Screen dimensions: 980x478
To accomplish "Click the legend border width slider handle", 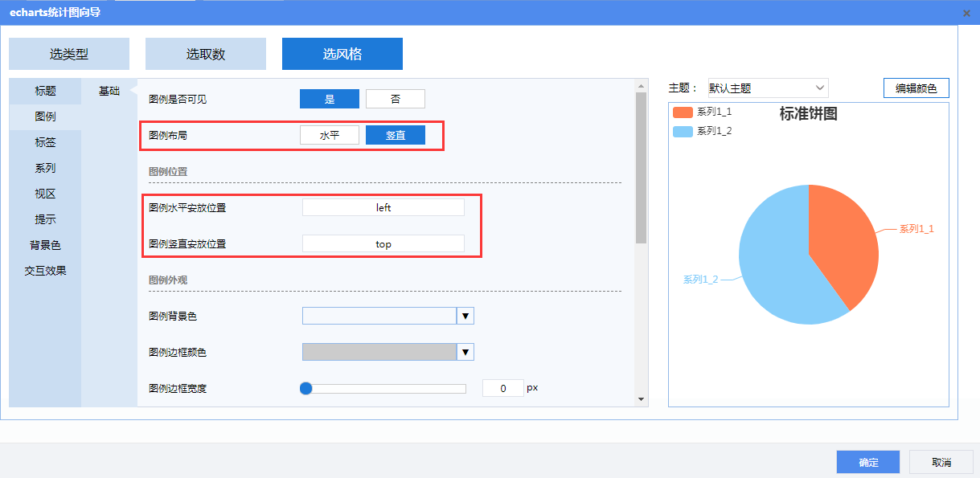I will point(305,389).
